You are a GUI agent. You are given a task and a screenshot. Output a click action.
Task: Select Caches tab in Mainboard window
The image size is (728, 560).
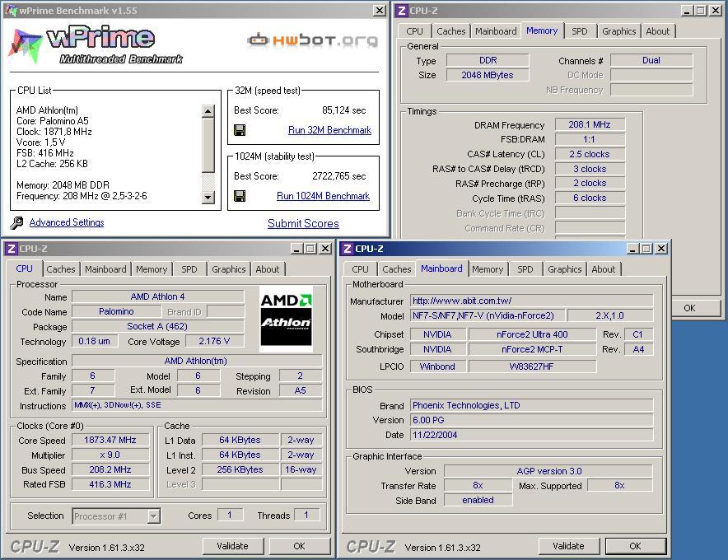click(396, 269)
